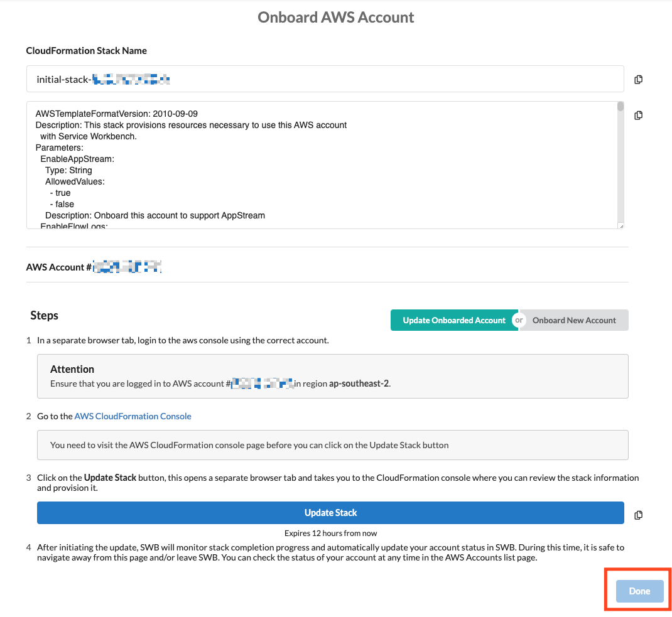Open the AWS CloudFormation Console link
672x617 pixels.
133,416
